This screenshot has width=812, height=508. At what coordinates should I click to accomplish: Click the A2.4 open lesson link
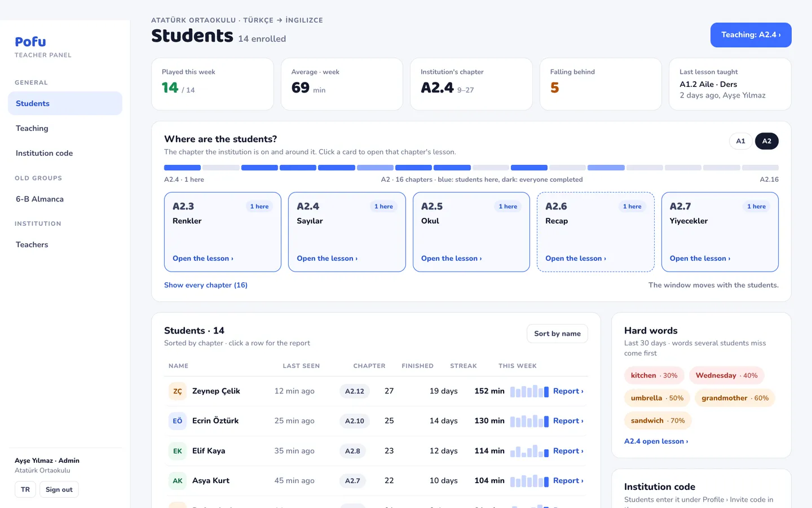656,441
